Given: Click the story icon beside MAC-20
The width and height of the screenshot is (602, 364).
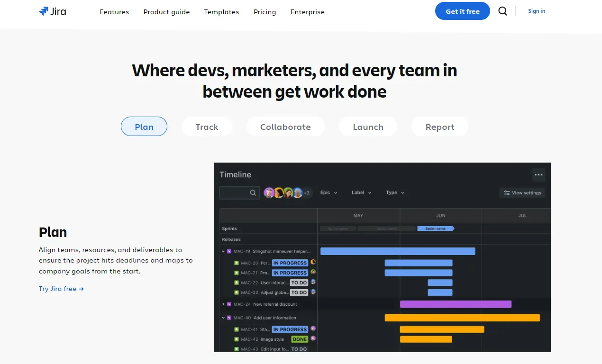Looking at the screenshot, I should tap(236, 263).
